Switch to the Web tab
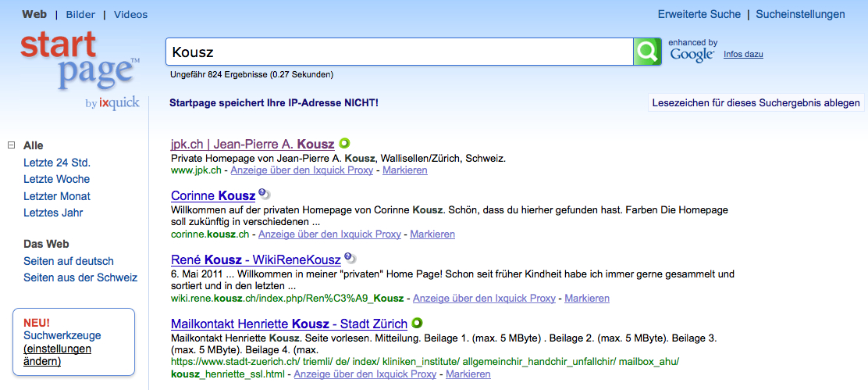The height and width of the screenshot is (390, 868). (x=34, y=14)
